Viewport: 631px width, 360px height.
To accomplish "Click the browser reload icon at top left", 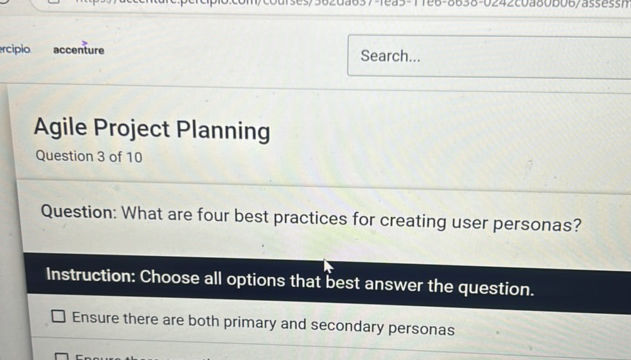I will (6, 2).
